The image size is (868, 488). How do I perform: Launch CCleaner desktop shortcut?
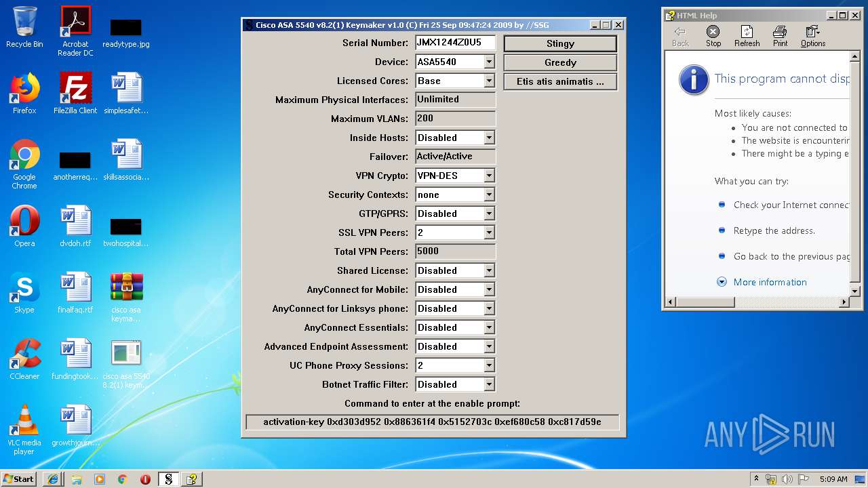pyautogui.click(x=24, y=359)
